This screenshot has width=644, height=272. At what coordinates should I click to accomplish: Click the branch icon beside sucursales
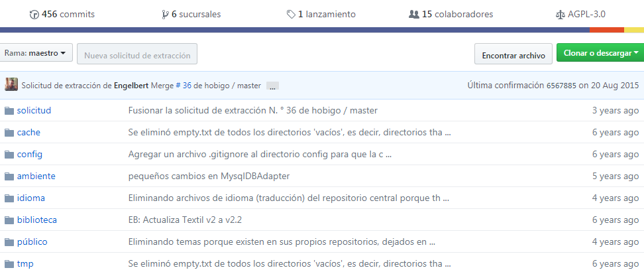[x=165, y=15]
